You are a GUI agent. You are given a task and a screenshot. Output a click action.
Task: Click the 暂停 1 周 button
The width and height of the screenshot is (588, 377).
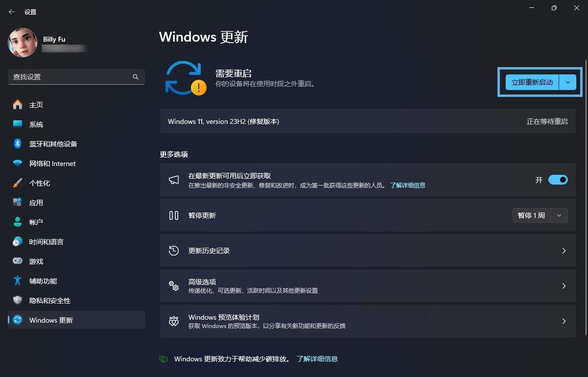[x=531, y=215]
